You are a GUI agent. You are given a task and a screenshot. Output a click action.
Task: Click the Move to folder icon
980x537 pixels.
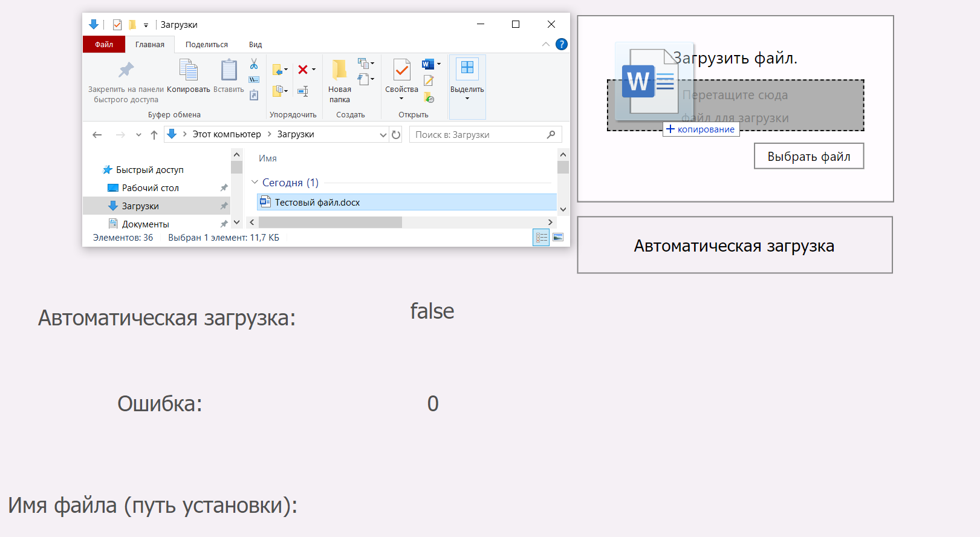tap(277, 70)
